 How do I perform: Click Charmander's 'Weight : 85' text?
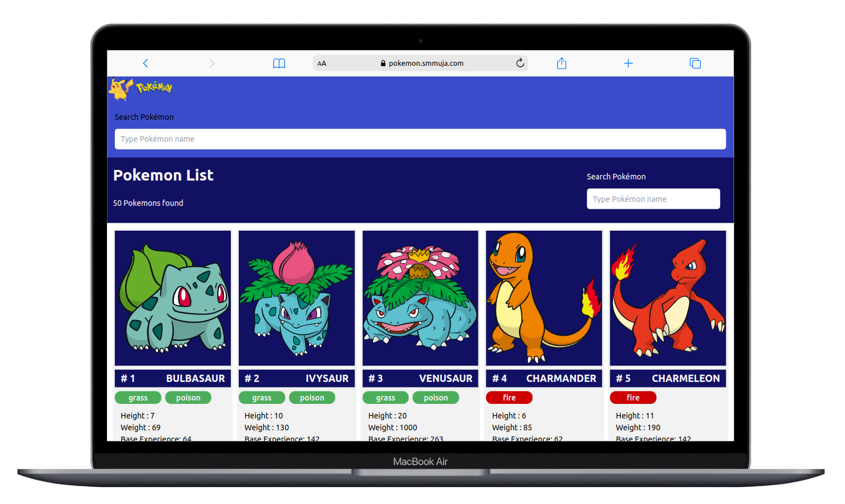click(x=512, y=427)
